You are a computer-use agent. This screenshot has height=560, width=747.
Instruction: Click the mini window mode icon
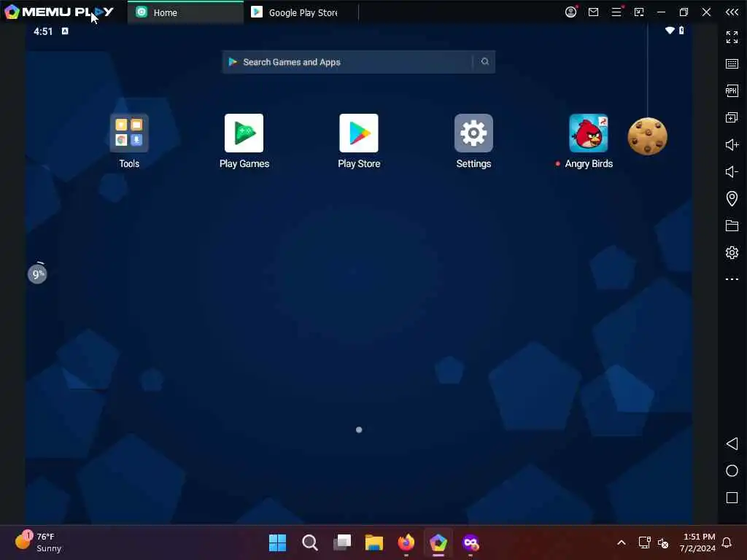coord(639,12)
